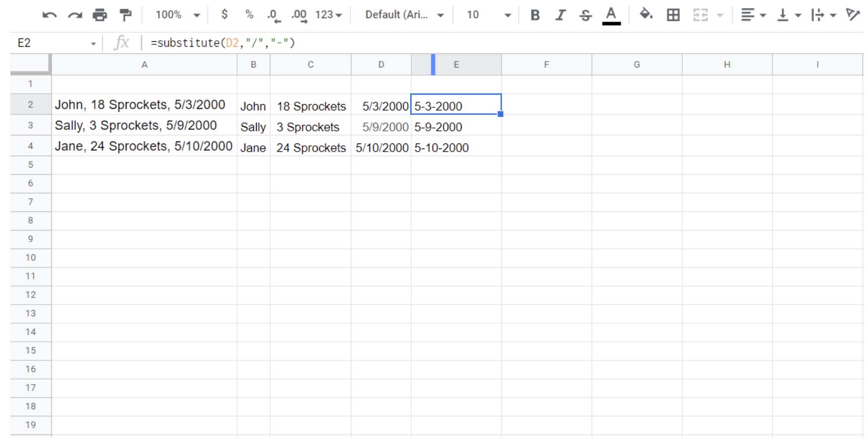Click cell with Jane, 24 Sprockets, 5/10/2000
Viewport: 868px width, 444px height.
[144, 146]
